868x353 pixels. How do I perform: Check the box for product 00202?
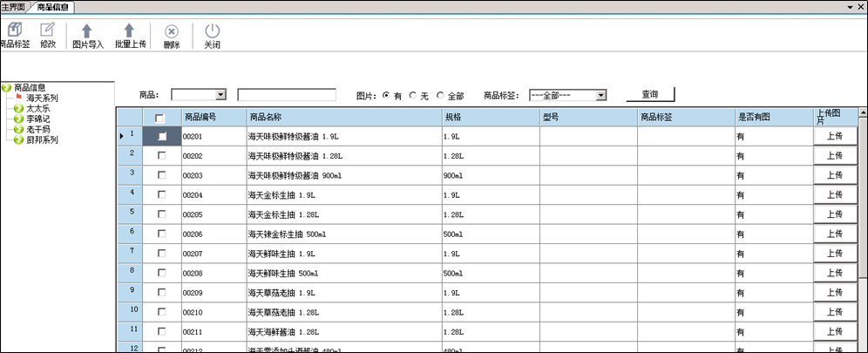click(161, 156)
